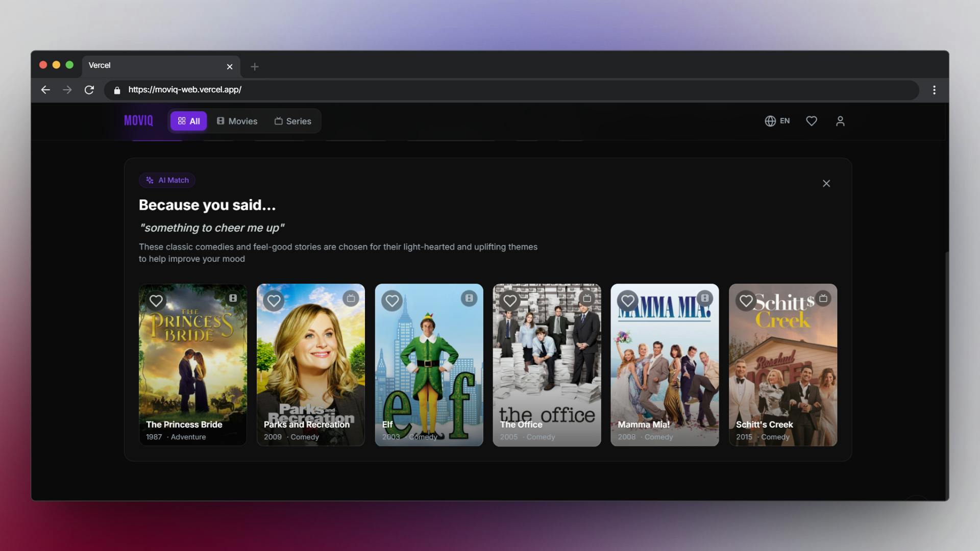Click film type icon on The Princess Bride

[x=233, y=298]
